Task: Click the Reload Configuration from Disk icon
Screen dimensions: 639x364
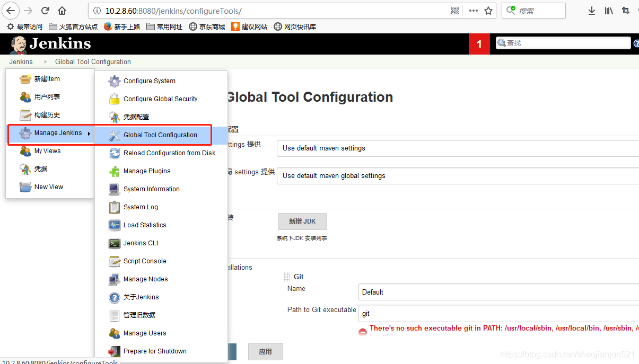Action: (115, 153)
